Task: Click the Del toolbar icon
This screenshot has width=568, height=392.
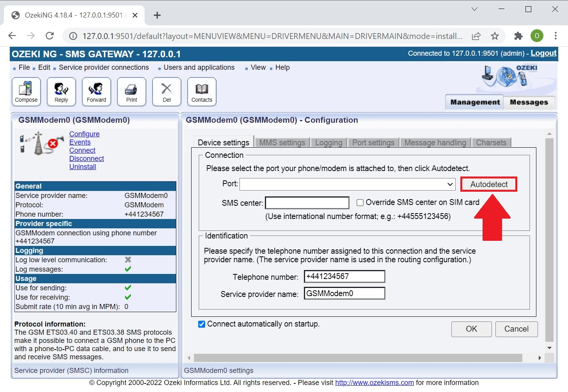Action: (167, 92)
